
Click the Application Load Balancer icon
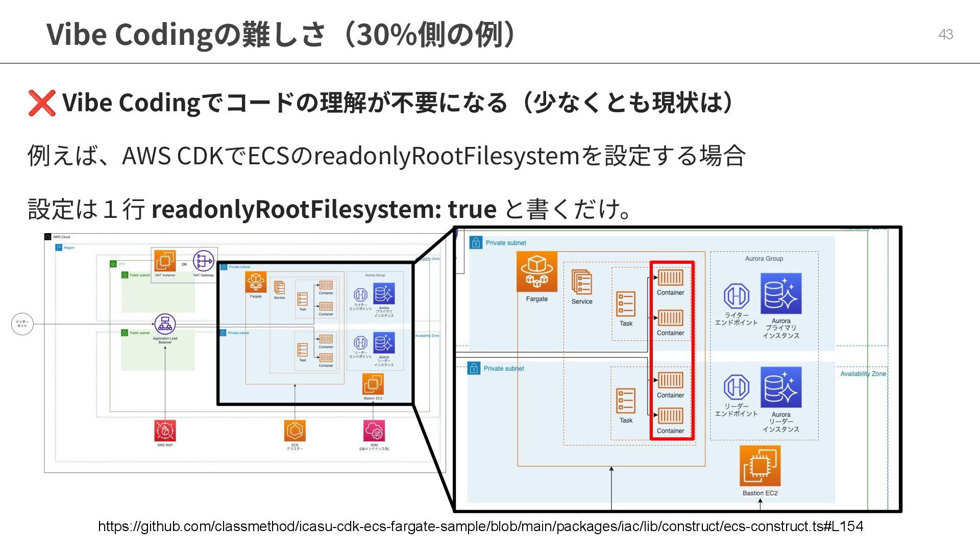click(x=165, y=324)
